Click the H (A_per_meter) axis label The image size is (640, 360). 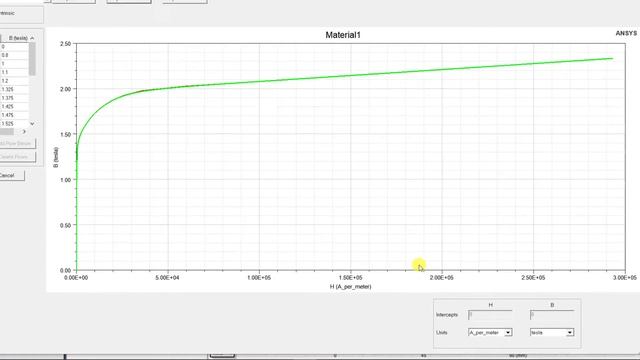click(351, 287)
